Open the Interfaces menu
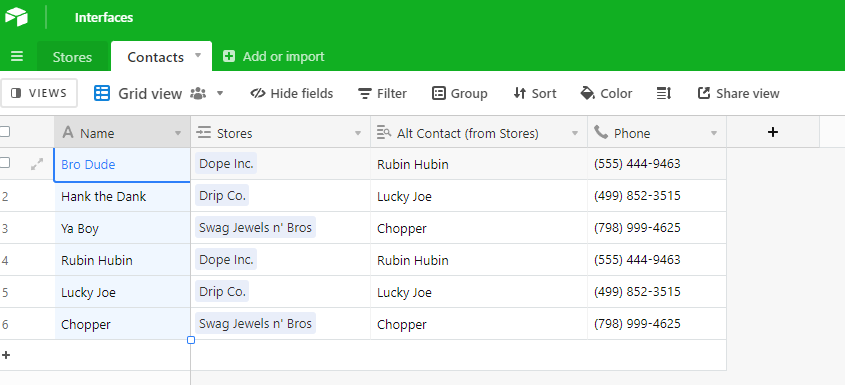 tap(104, 18)
